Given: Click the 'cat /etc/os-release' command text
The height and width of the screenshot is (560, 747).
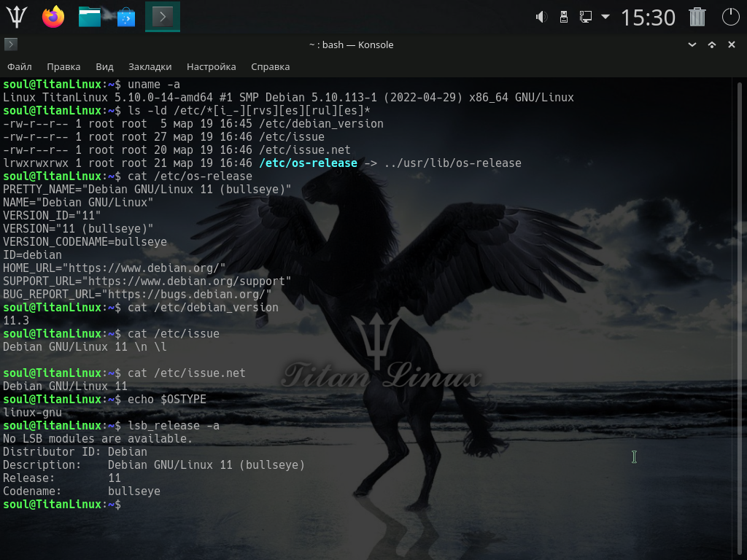Looking at the screenshot, I should coord(190,176).
